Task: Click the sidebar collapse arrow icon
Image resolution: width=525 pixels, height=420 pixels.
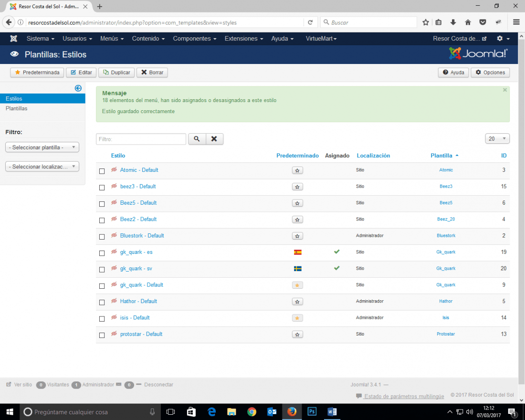Action: click(78, 88)
